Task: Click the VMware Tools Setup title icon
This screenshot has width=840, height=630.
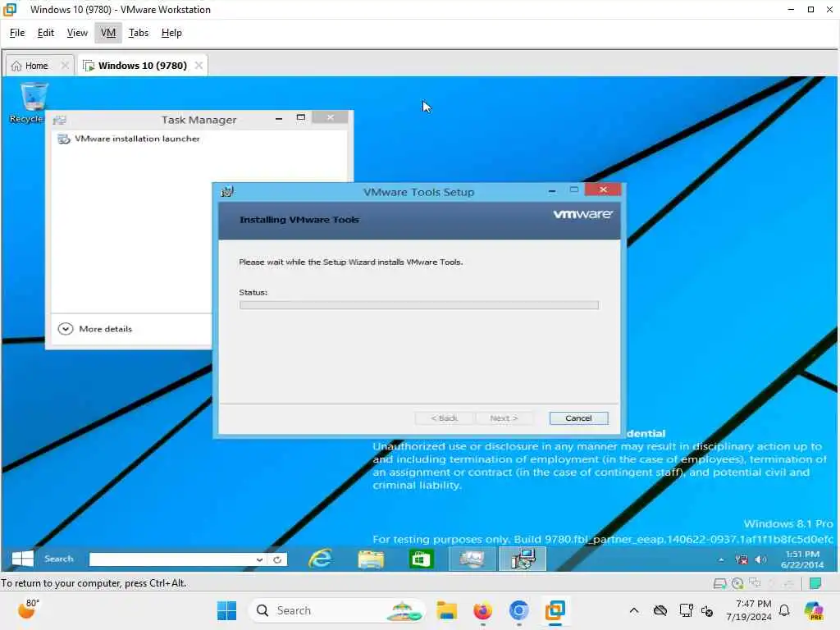Action: click(x=227, y=191)
